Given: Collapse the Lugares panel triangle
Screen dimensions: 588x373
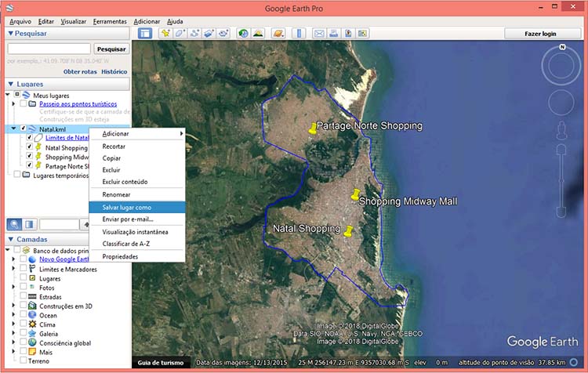Looking at the screenshot, I should point(10,84).
